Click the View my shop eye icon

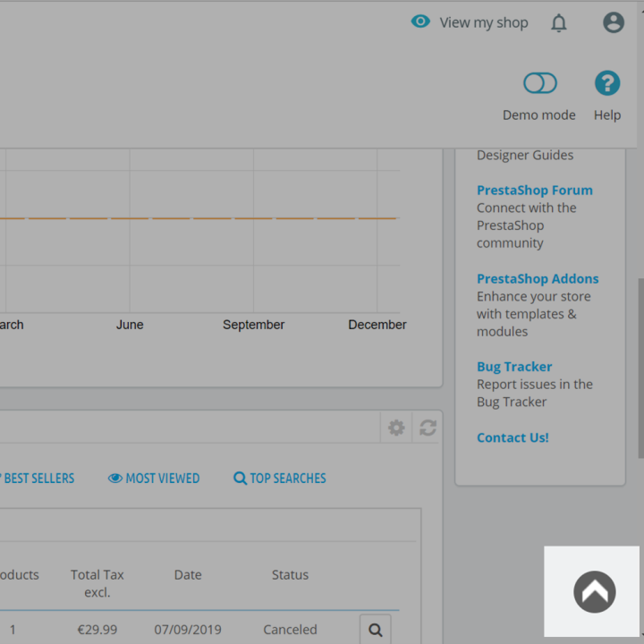[x=420, y=21]
